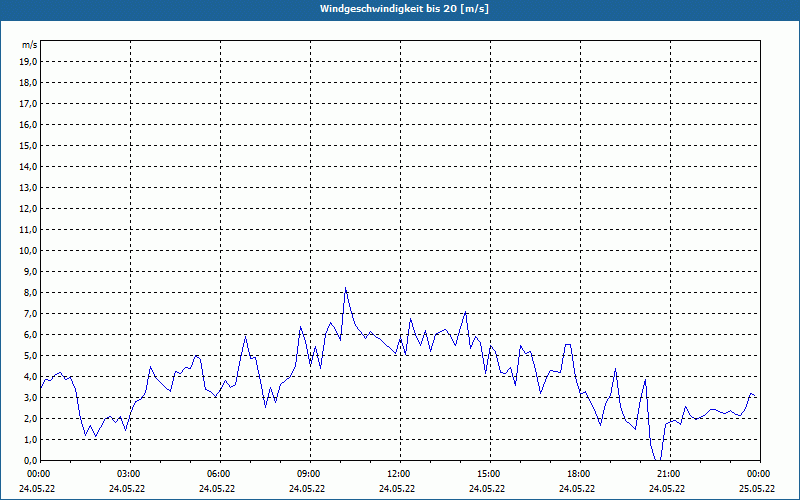This screenshot has height=500, width=800.
Task: Select the '06:00' time axis label
Action: (220, 474)
